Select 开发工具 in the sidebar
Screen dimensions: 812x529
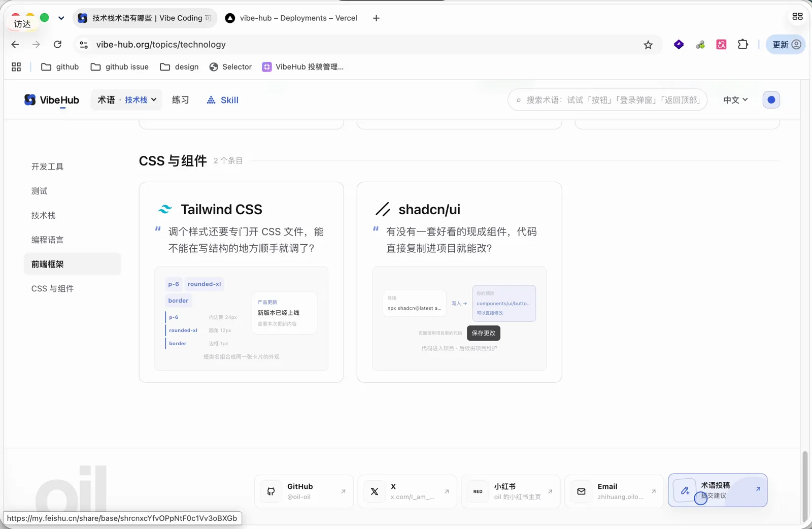pyautogui.click(x=47, y=167)
